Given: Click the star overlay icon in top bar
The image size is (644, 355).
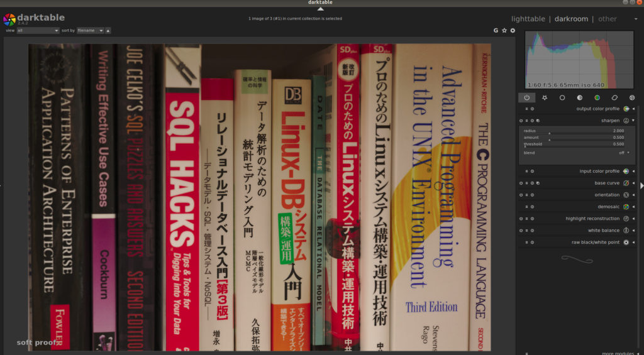Looking at the screenshot, I should pos(504,30).
